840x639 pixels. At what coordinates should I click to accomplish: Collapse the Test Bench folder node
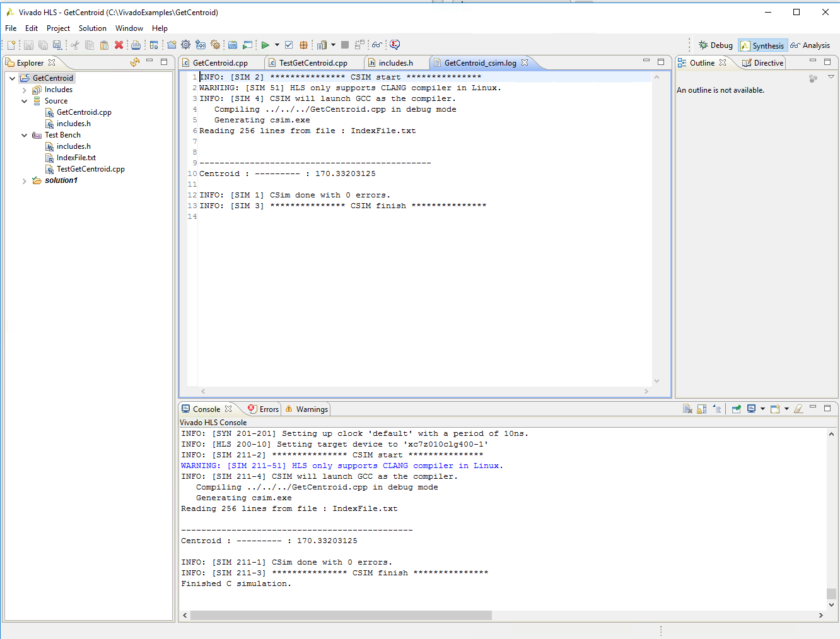[24, 135]
